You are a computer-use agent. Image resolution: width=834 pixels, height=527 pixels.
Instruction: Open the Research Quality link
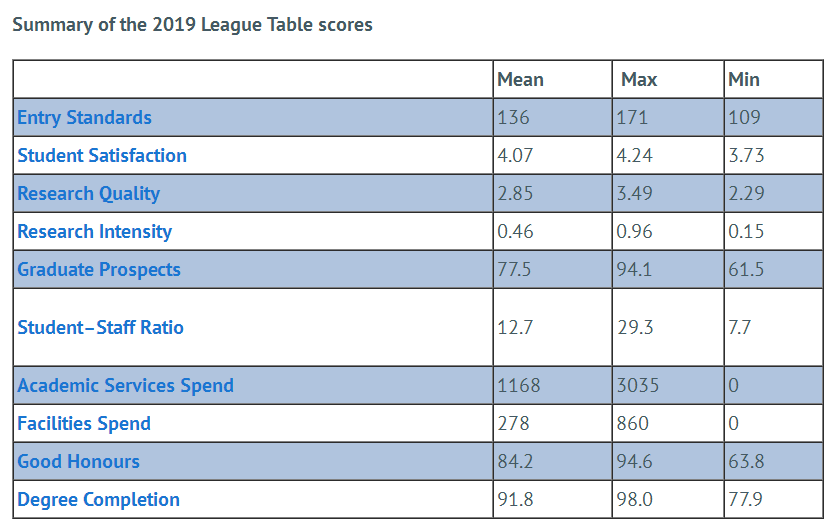pos(88,194)
